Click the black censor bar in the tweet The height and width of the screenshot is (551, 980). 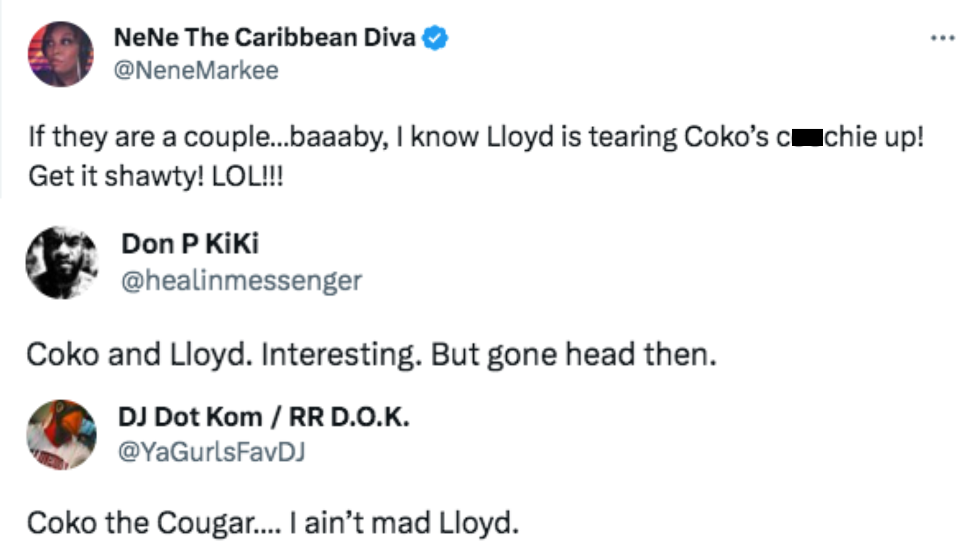(x=807, y=137)
